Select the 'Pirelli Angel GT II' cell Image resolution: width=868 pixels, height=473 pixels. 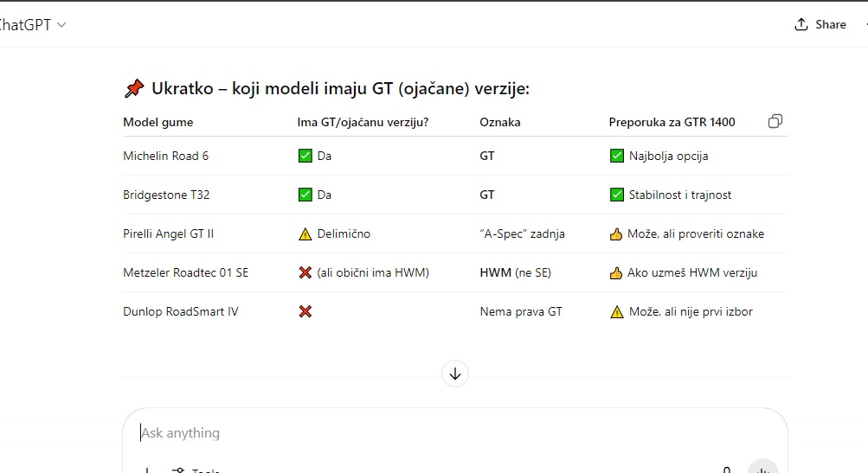coord(168,234)
